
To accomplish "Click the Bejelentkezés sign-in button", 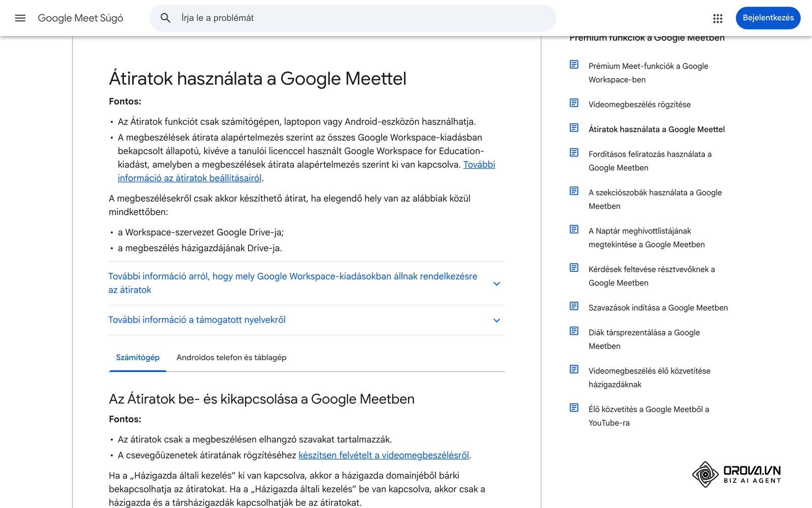I will pyautogui.click(x=768, y=18).
